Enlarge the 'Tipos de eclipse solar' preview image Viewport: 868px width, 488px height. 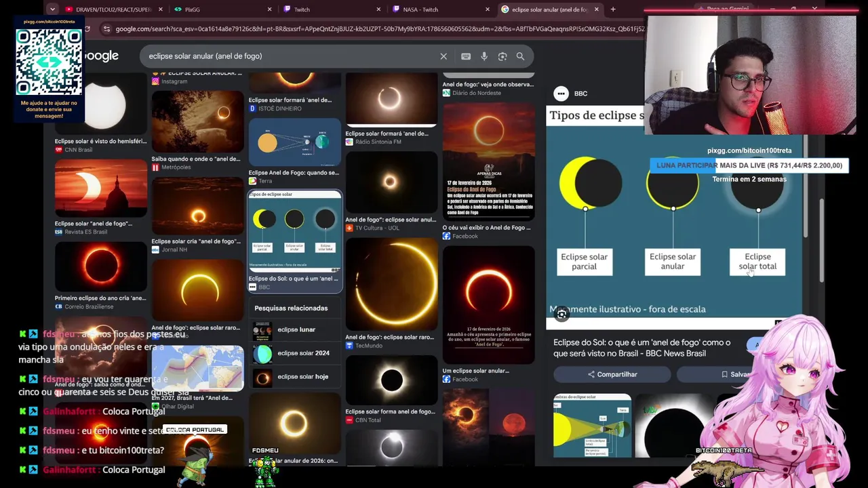click(x=674, y=217)
